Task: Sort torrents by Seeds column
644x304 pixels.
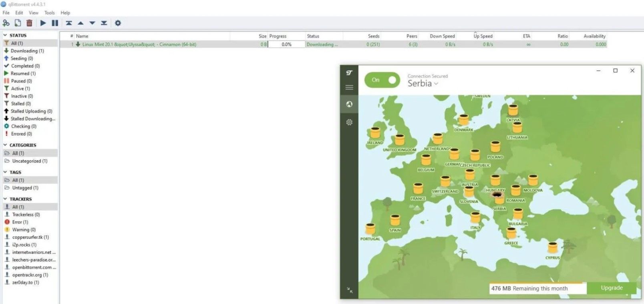Action: coord(374,36)
